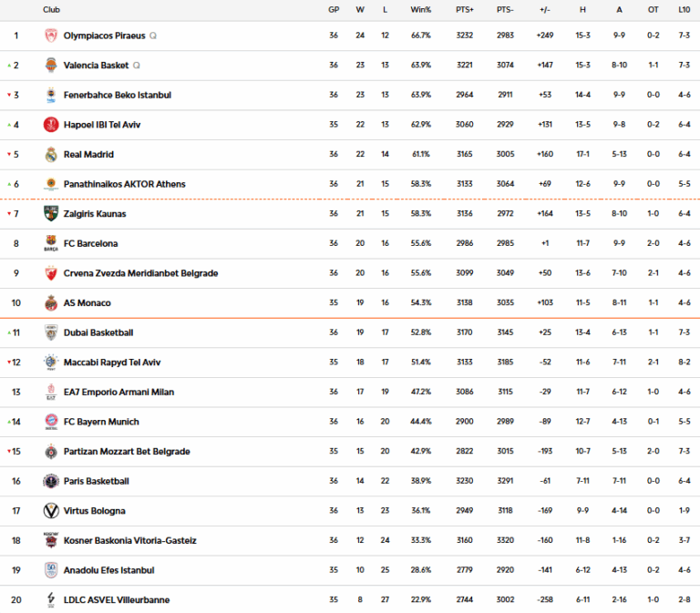This screenshot has width=700, height=613.
Task: Open the Fenerbahce Beko Istanbul team link
Action: [118, 96]
